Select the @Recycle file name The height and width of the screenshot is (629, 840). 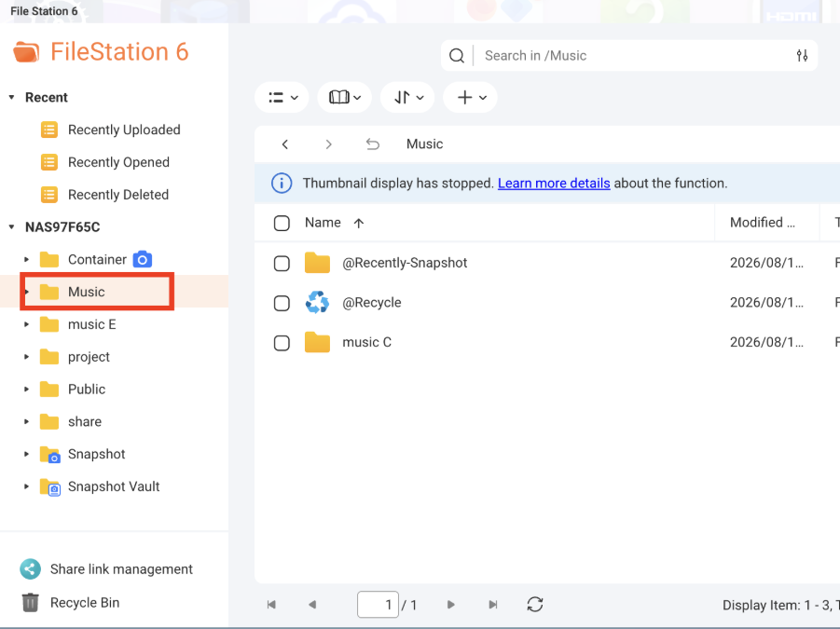[372, 303]
